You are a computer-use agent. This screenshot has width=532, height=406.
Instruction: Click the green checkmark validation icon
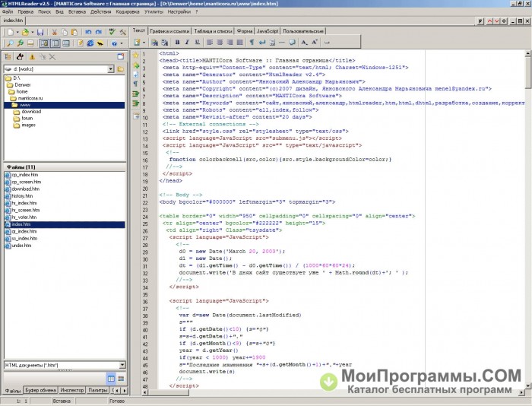point(112,32)
